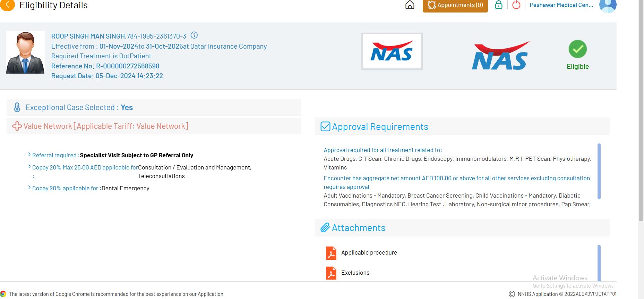The image size is (644, 299).
Task: Select 'Approval required for all treatment' heading
Action: pos(383,150)
